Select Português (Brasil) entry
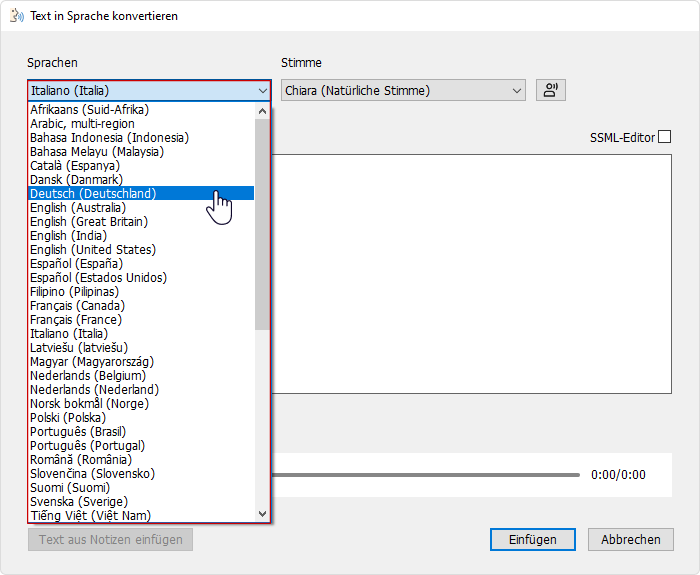Viewport: 700px width, 575px height. click(78, 431)
